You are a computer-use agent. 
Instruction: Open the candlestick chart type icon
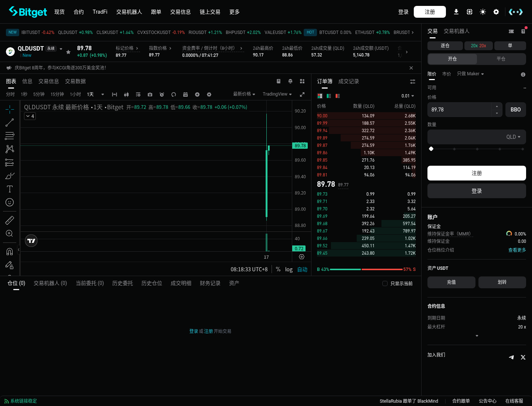coord(126,94)
